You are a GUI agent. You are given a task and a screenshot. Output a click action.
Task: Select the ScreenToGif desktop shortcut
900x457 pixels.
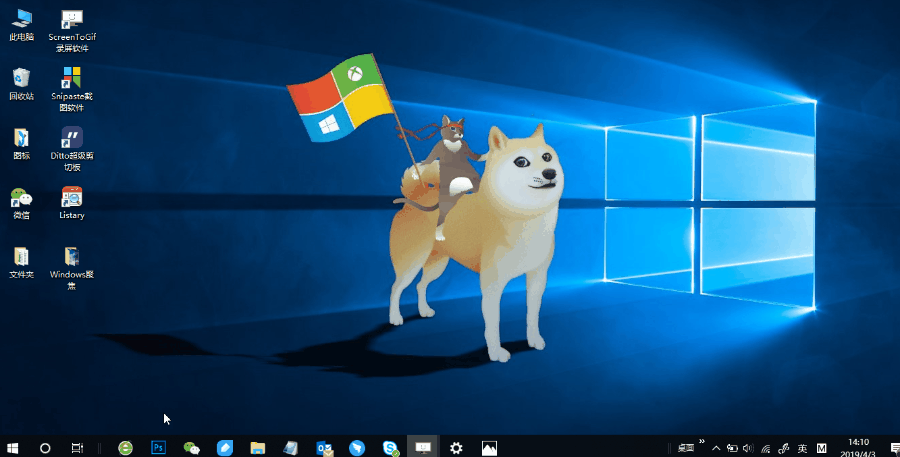[x=72, y=20]
